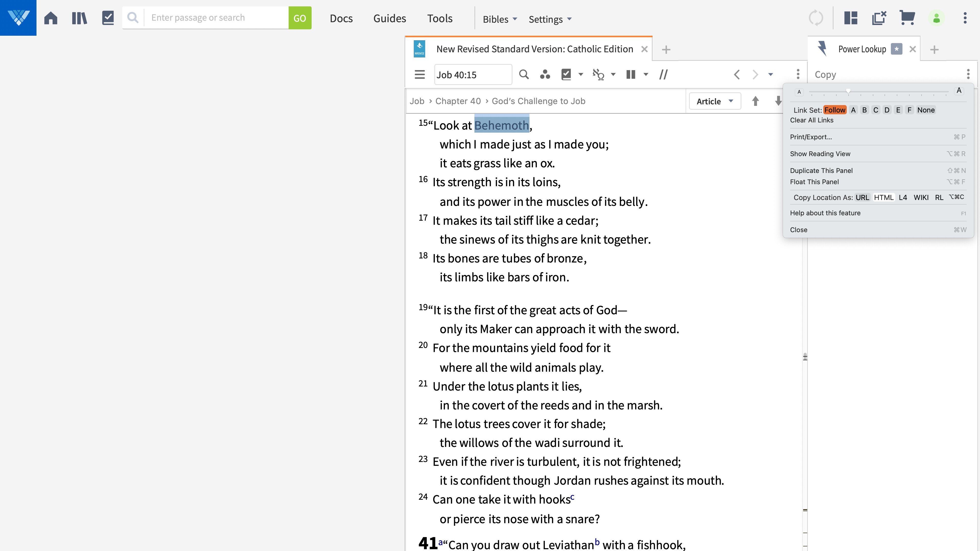Viewport: 980px width, 551px height.
Task: Go back in panel history
Action: [x=737, y=74]
